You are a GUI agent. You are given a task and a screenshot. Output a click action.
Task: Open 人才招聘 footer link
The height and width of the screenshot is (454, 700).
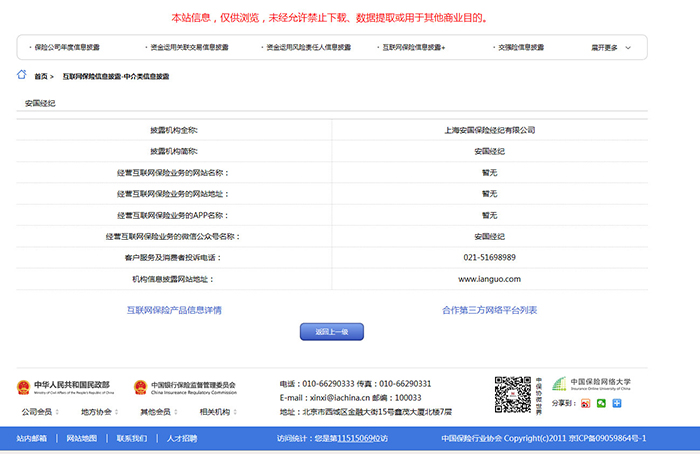coord(182,438)
